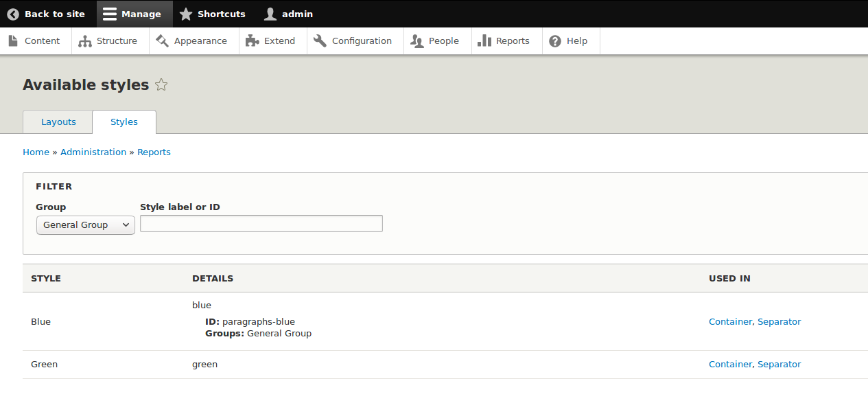This screenshot has height=403, width=868.
Task: Click the STYLE column header
Action: (x=46, y=279)
